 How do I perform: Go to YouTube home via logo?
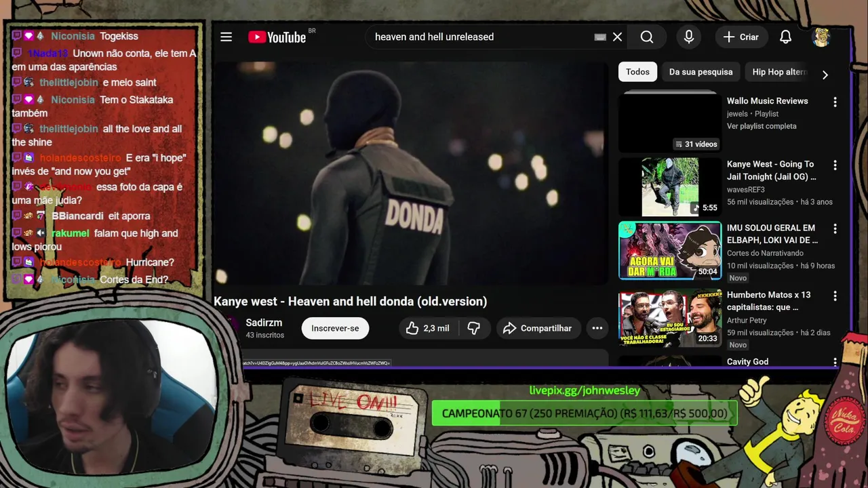point(277,37)
